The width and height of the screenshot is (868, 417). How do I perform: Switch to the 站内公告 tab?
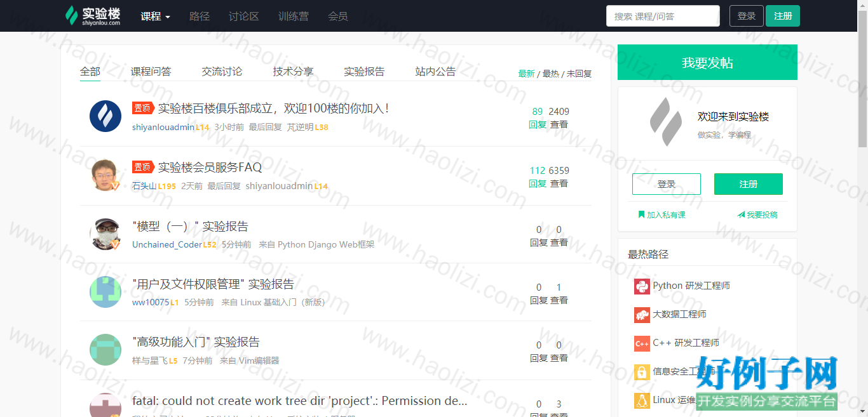(436, 72)
